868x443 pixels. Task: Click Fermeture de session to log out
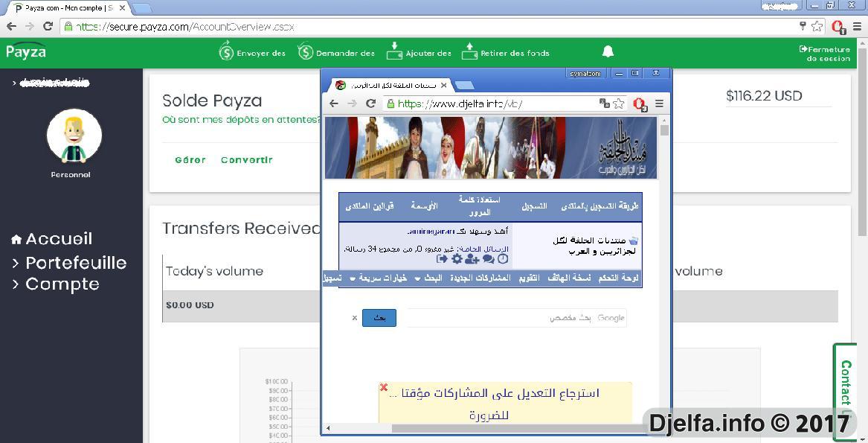tap(825, 53)
